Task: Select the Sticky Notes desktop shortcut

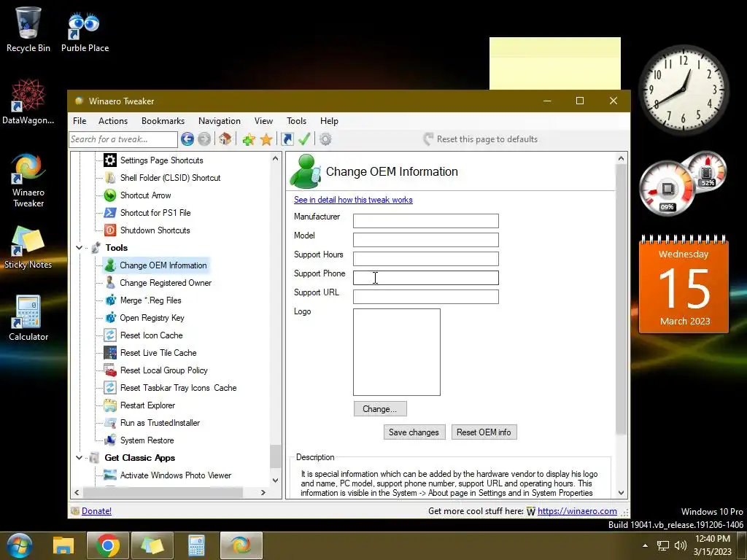Action: 28,247
